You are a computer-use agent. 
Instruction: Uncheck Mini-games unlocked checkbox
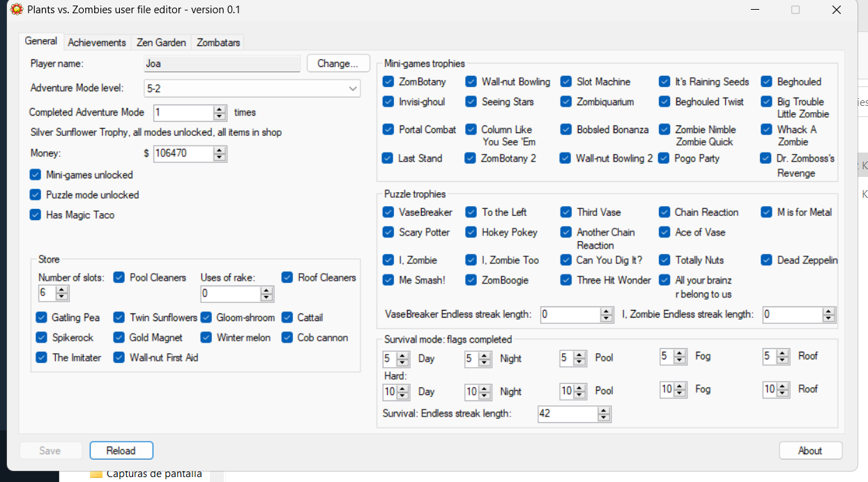pyautogui.click(x=36, y=175)
